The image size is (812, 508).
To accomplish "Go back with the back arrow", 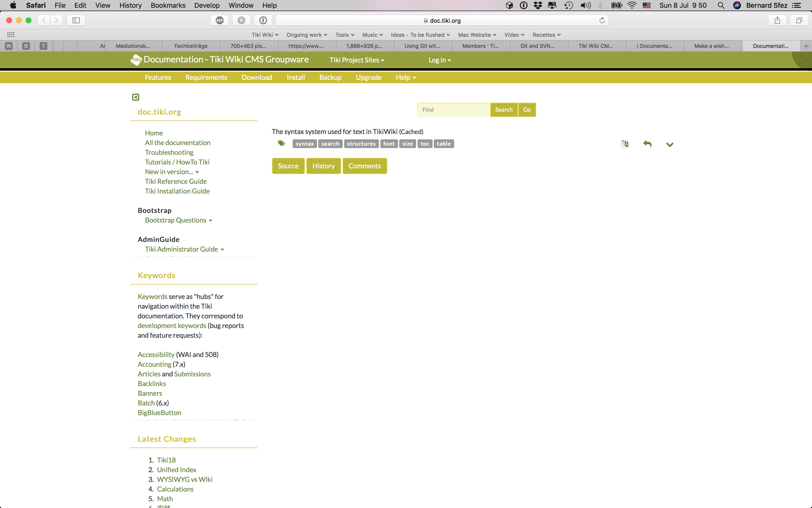I will pos(44,21).
